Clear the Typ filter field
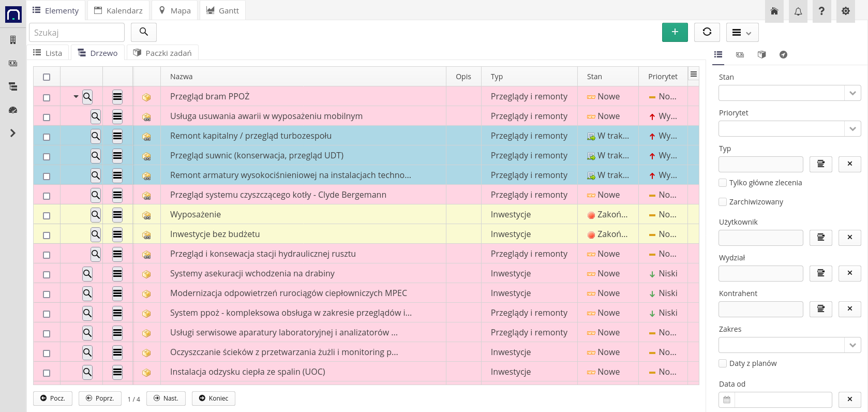The width and height of the screenshot is (868, 412). [850, 164]
